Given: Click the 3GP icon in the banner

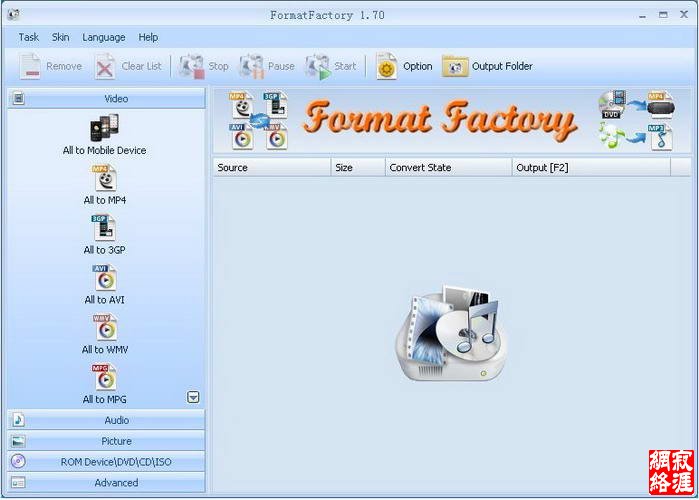Looking at the screenshot, I should pos(275,104).
